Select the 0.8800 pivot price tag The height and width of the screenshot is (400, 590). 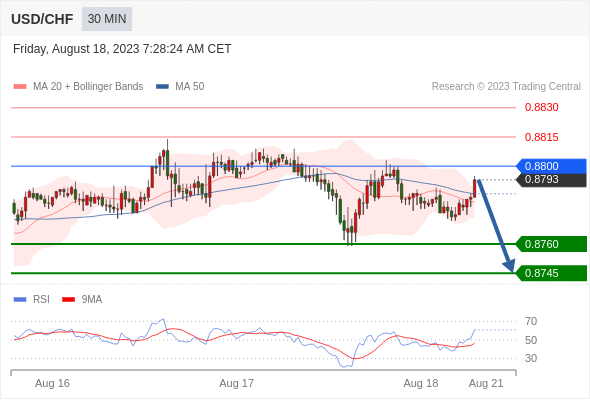click(x=551, y=166)
